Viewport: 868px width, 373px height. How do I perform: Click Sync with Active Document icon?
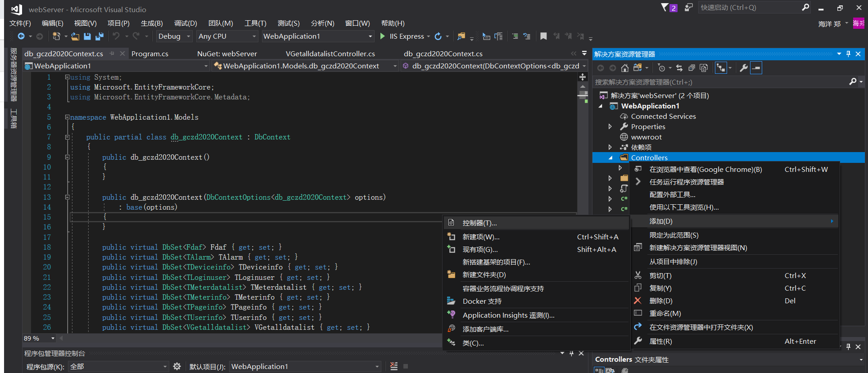click(679, 68)
